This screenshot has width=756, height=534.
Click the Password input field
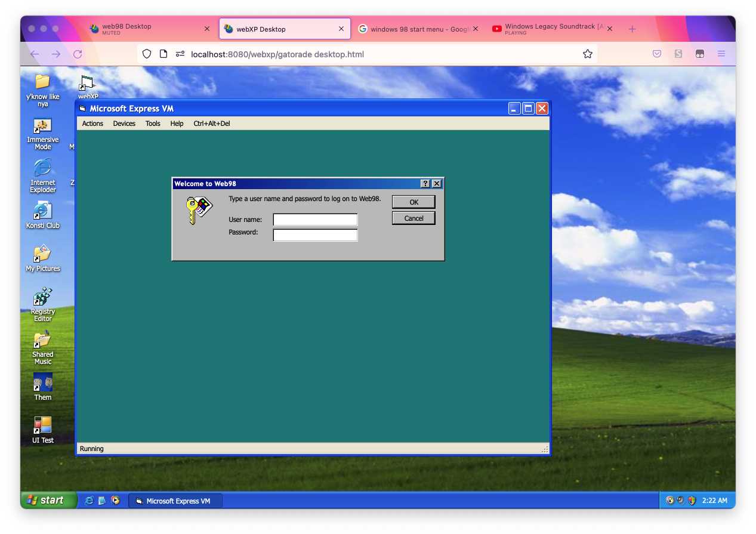pos(315,235)
